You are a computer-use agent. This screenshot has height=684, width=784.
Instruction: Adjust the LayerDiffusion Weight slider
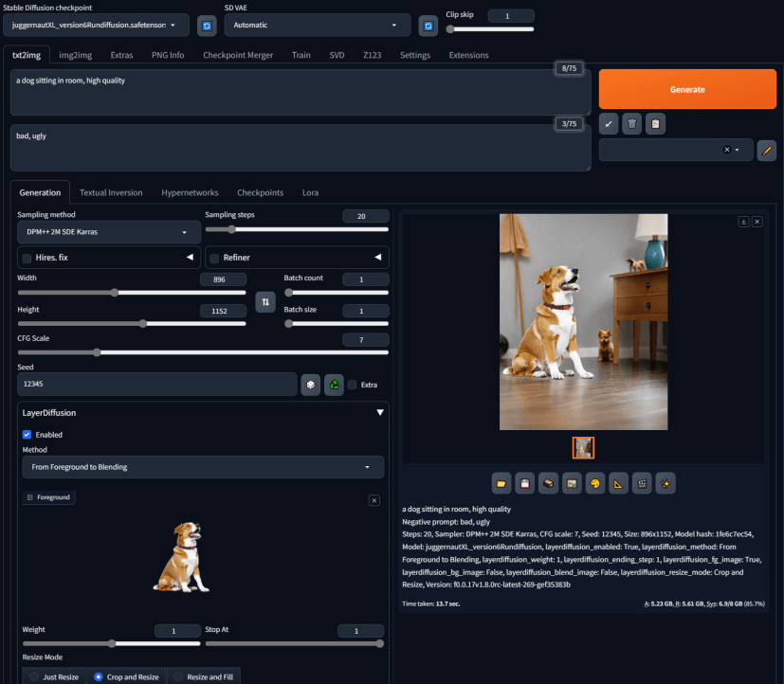[111, 643]
